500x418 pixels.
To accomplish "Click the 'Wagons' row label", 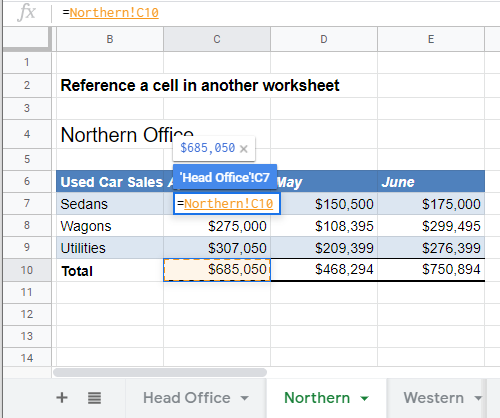I will [110, 226].
